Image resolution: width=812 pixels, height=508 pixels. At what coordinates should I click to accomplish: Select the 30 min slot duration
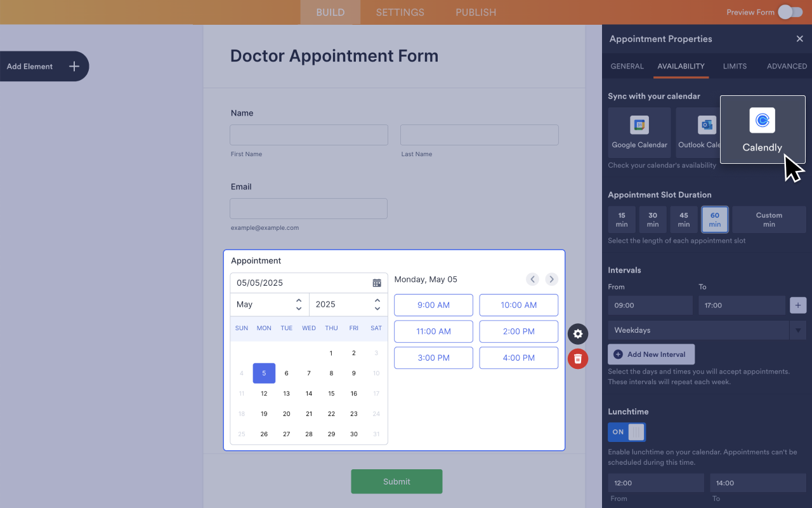click(652, 219)
